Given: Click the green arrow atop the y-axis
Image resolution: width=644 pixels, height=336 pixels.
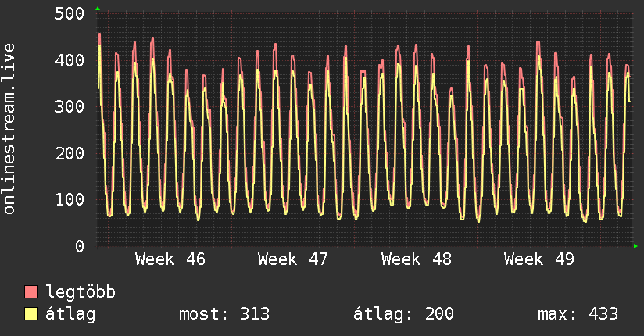Looking at the screenshot, I should point(97,9).
